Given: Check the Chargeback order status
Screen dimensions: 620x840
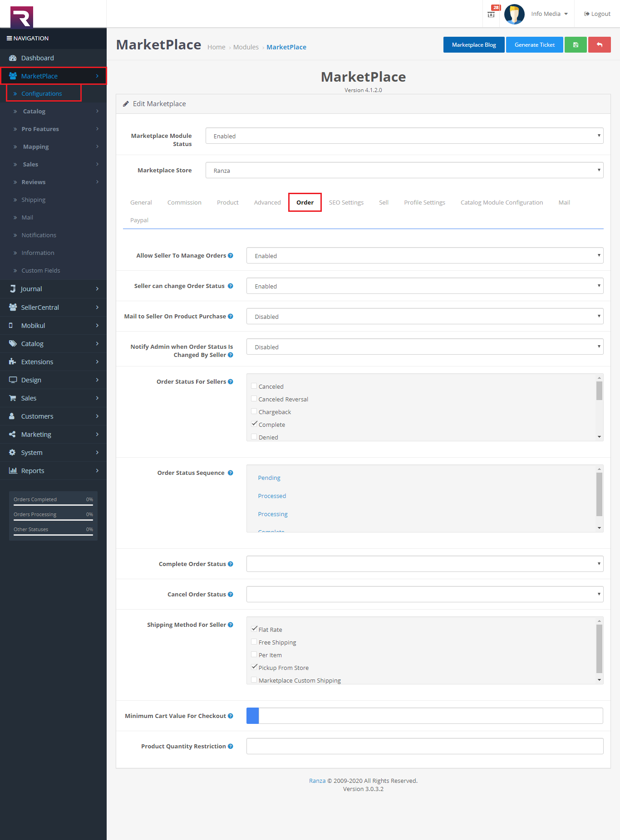Looking at the screenshot, I should tap(254, 411).
